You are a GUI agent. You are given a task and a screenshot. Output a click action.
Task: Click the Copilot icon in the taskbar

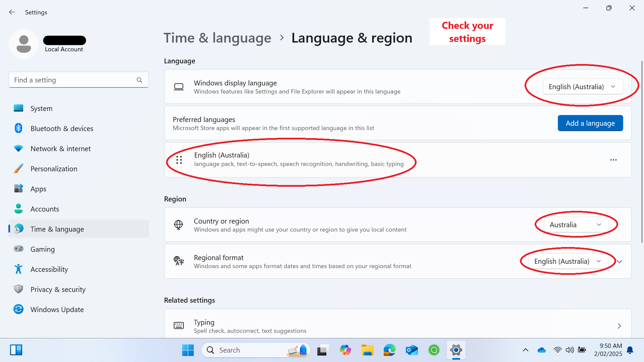click(345, 350)
